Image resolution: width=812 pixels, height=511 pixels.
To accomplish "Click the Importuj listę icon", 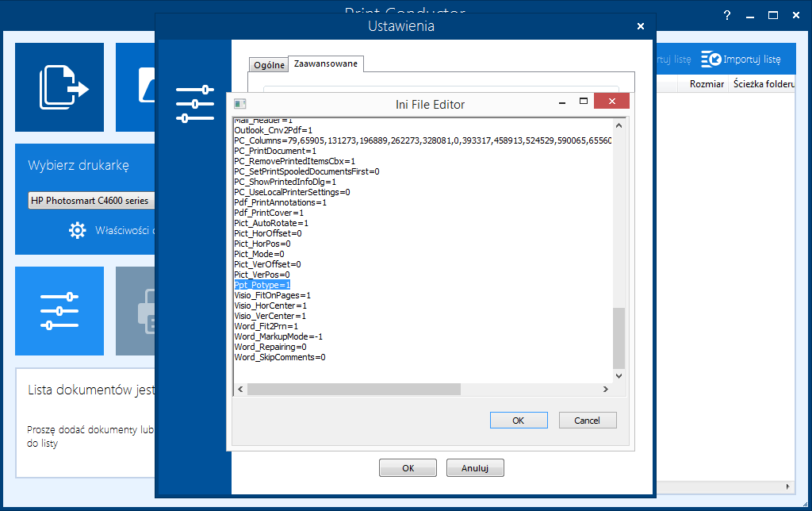I will [x=711, y=59].
